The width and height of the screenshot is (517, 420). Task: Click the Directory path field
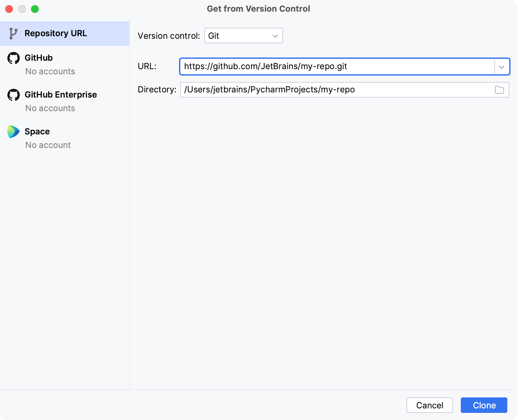323,89
